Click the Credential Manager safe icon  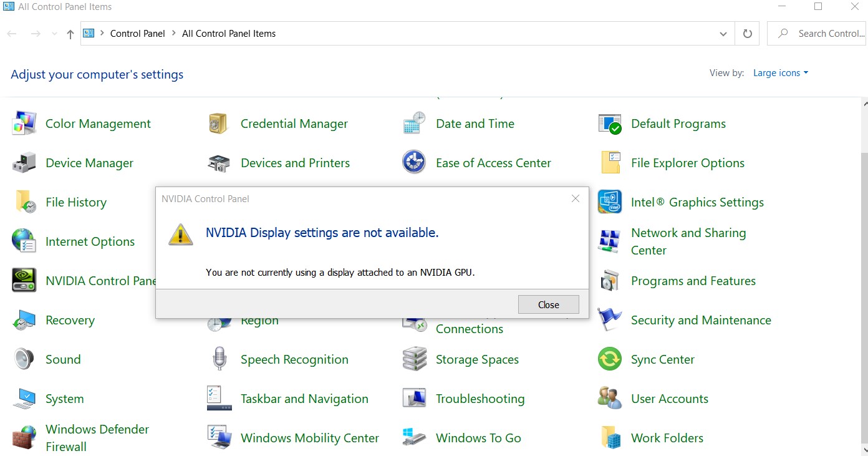click(219, 124)
